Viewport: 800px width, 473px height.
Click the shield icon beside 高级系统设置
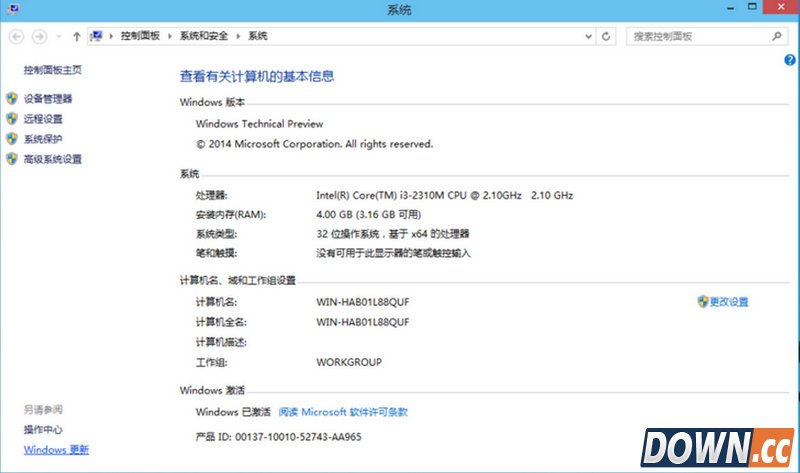12,159
